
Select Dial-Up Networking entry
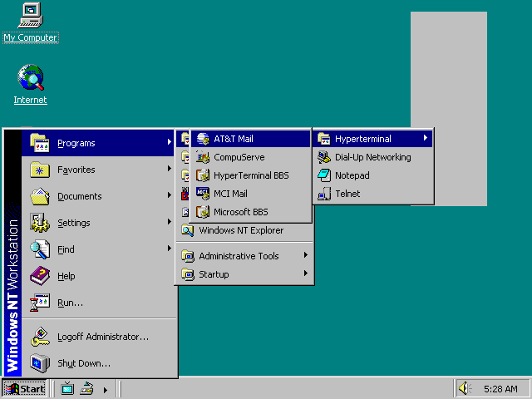click(372, 157)
